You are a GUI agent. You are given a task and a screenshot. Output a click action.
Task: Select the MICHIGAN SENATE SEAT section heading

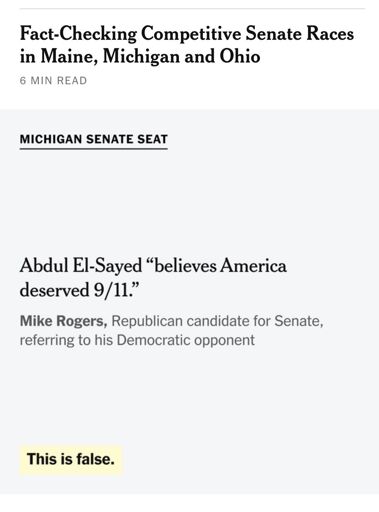point(94,139)
